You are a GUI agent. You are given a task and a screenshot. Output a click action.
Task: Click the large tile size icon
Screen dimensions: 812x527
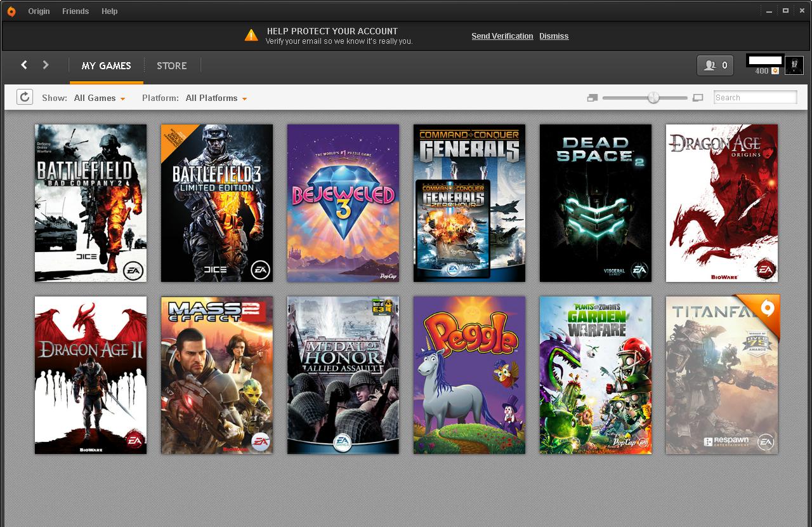(698, 98)
